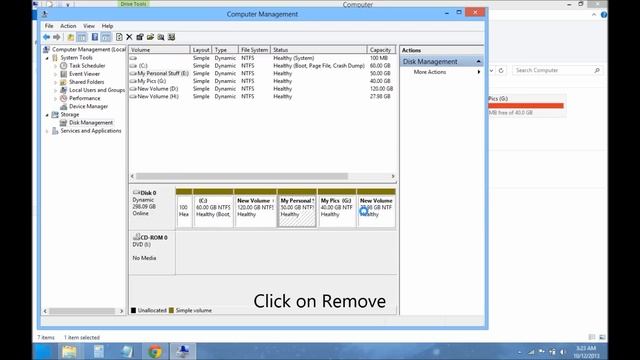
Task: Sort the list by Status column header
Action: point(319,50)
